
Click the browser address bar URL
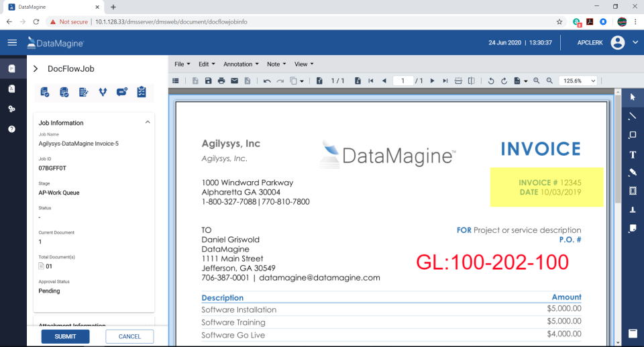coord(171,21)
